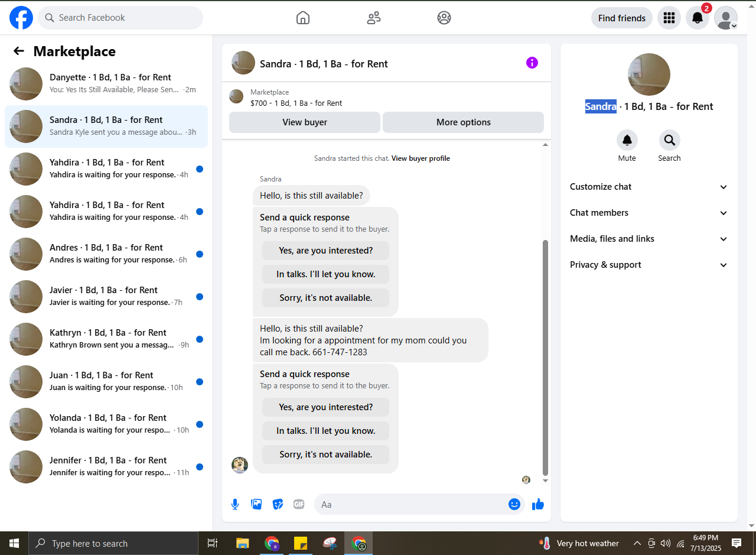This screenshot has height=555, width=756.
Task: Open the taskbar volume icon
Action: click(666, 543)
